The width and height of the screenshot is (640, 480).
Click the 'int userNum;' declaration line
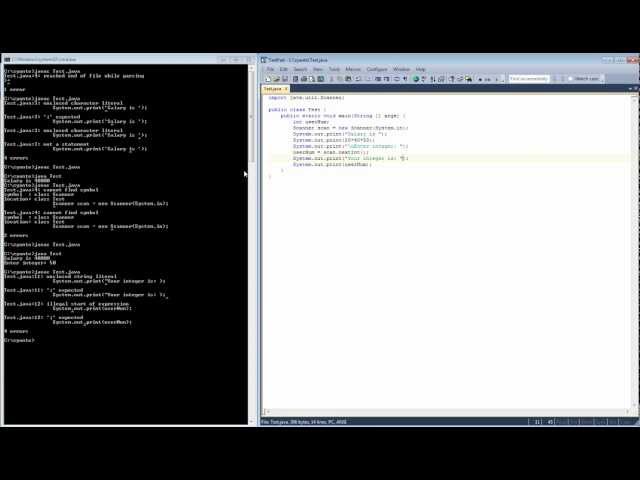(x=311, y=122)
